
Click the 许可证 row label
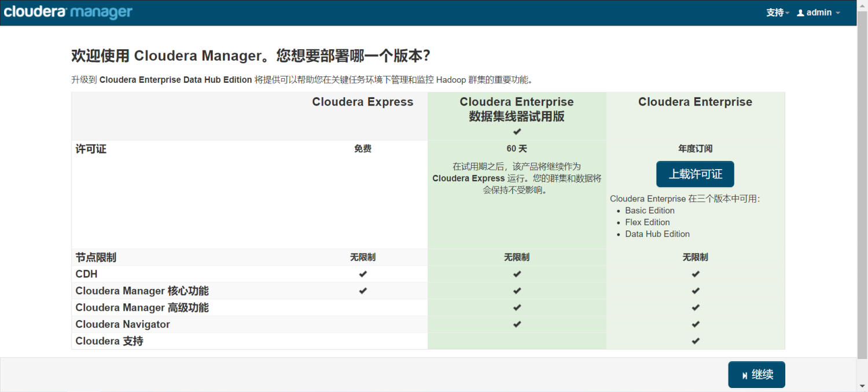click(x=91, y=149)
